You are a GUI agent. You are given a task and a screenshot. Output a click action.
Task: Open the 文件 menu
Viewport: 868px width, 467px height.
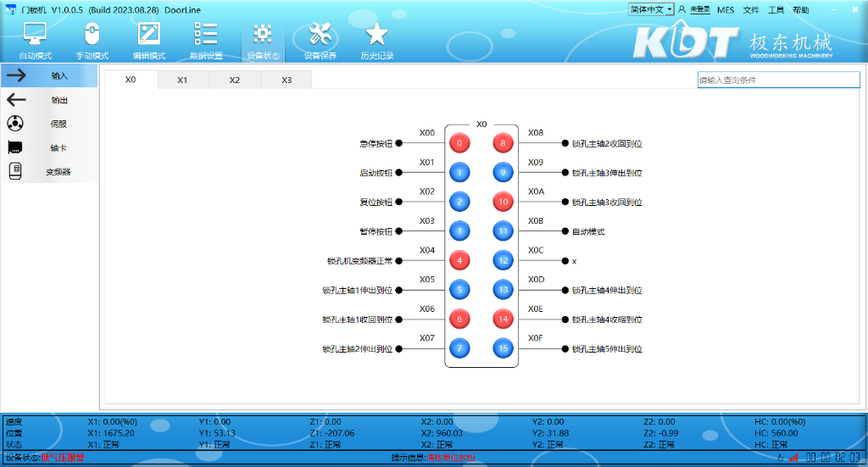[x=751, y=10]
